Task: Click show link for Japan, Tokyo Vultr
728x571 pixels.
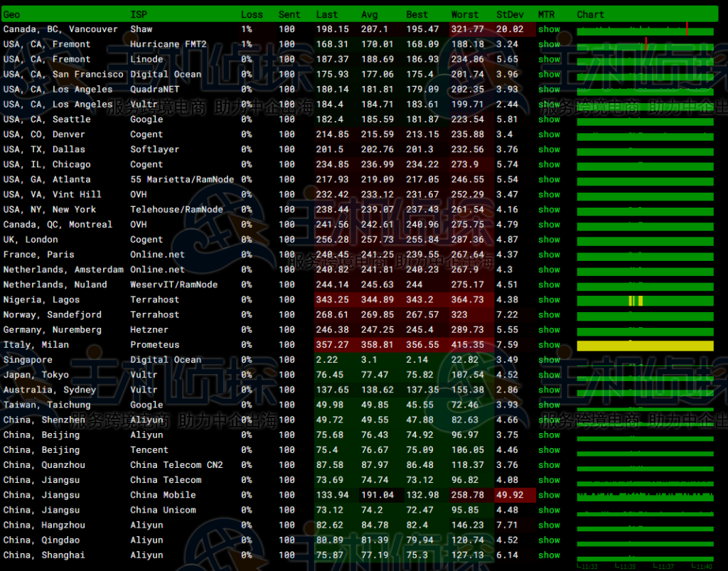Action: 549,375
